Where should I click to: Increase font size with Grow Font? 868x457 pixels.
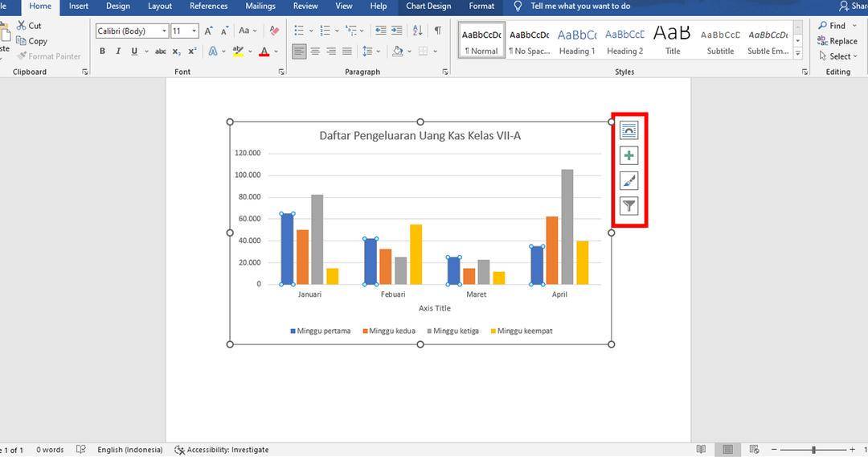[208, 31]
